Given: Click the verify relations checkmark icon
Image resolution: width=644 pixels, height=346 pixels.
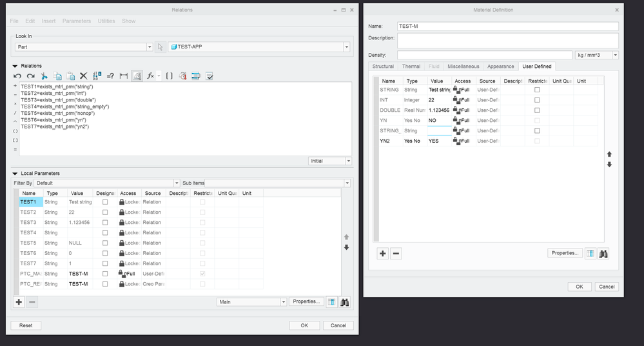Looking at the screenshot, I should click(209, 76).
